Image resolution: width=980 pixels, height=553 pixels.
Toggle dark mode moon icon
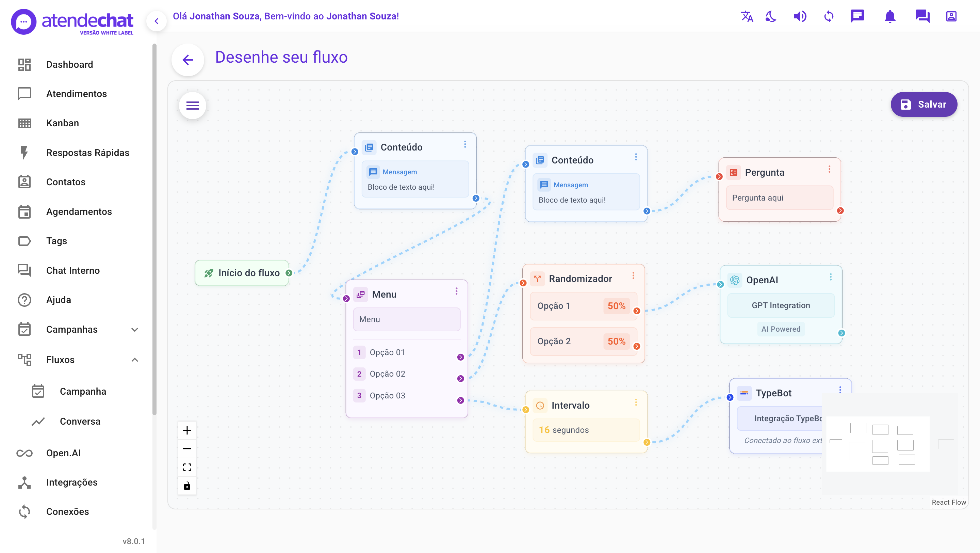[770, 16]
